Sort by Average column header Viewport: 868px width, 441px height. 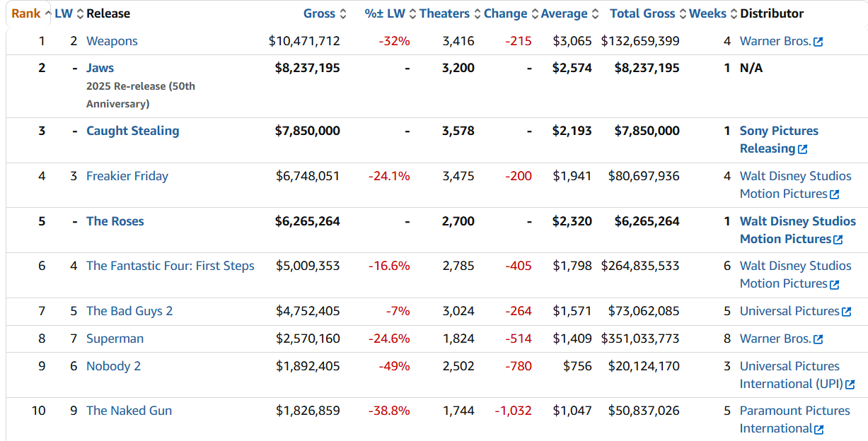564,13
